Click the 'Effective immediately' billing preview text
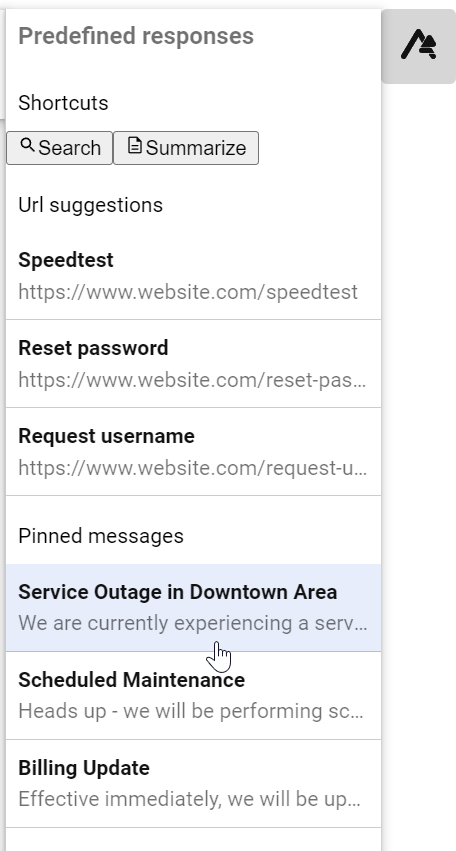456x851 pixels. (189, 799)
